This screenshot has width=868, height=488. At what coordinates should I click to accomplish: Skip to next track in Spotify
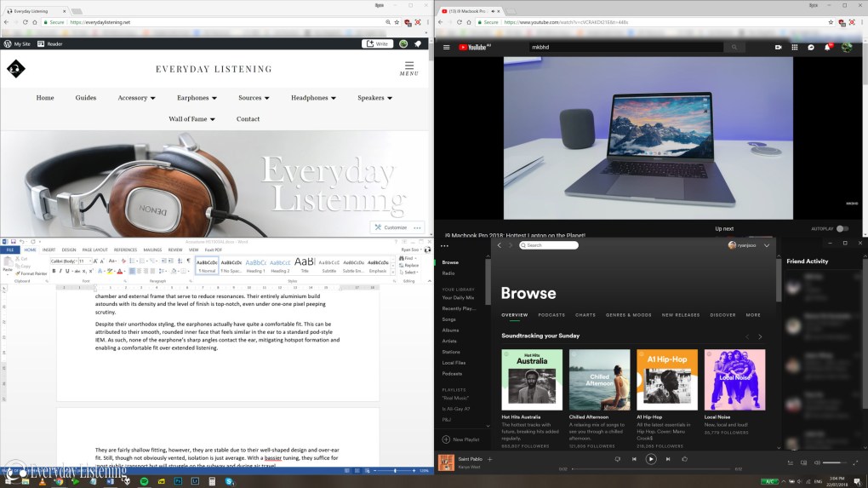pos(668,459)
